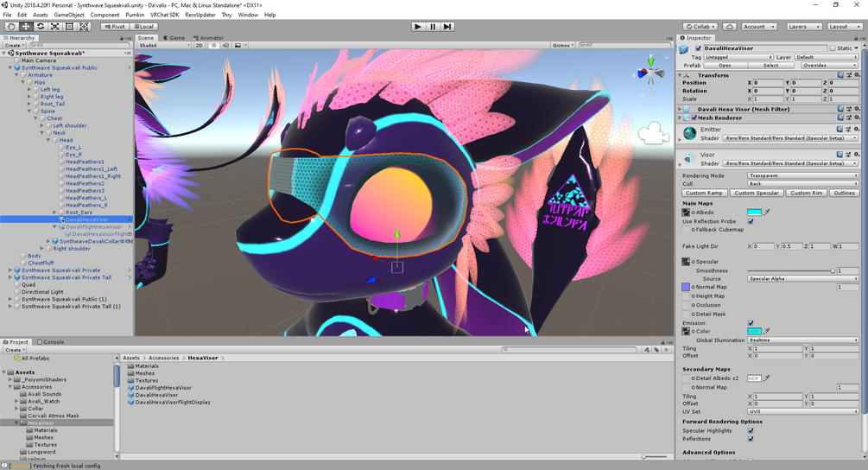Activate the Move tool
Screen dimensions: 868x470
click(x=25, y=27)
